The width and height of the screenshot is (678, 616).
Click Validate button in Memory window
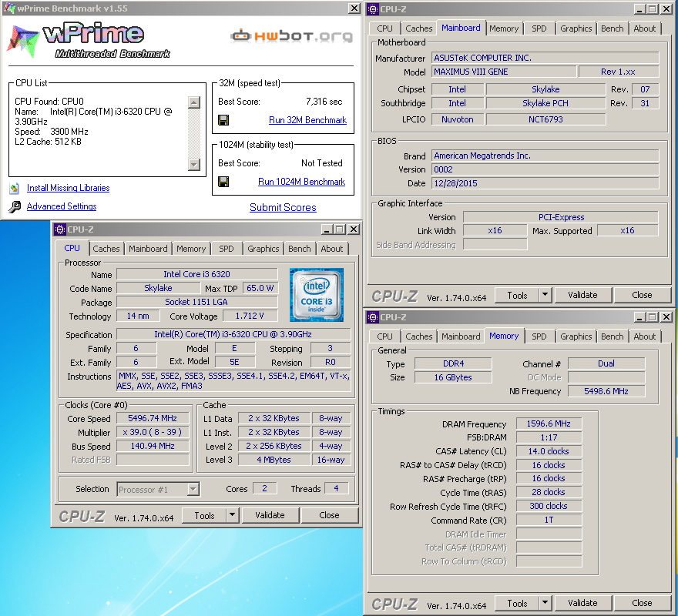[582, 603]
